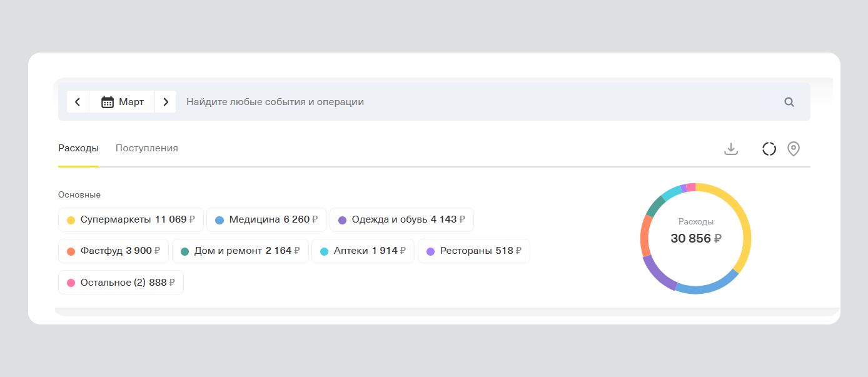This screenshot has width=868, height=377.
Task: Click the calendar icon beside Март
Action: pos(108,102)
